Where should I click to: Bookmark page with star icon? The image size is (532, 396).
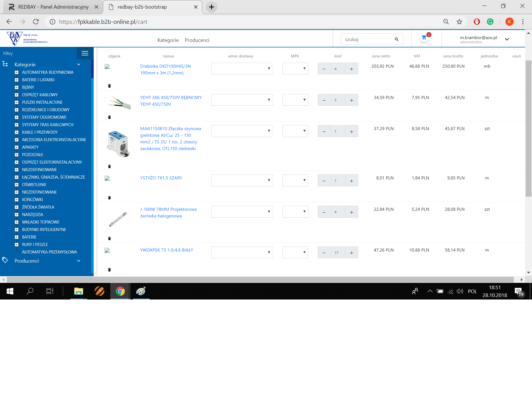[x=459, y=22]
